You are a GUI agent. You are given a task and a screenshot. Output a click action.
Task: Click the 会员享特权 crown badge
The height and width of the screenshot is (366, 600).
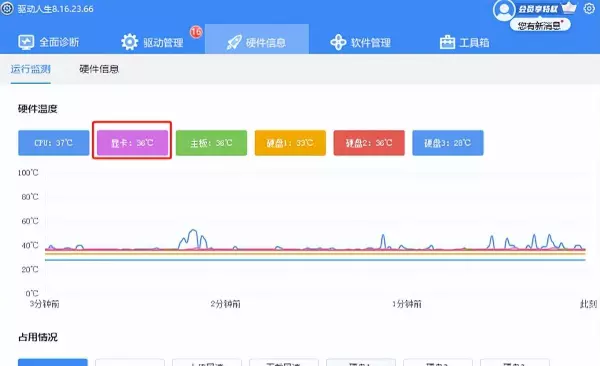(548, 8)
